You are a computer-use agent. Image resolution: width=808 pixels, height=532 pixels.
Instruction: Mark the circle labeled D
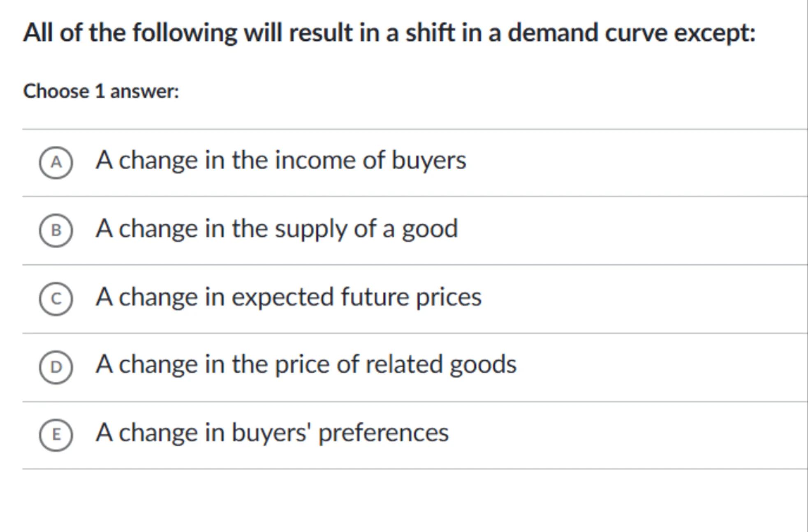tap(56, 367)
